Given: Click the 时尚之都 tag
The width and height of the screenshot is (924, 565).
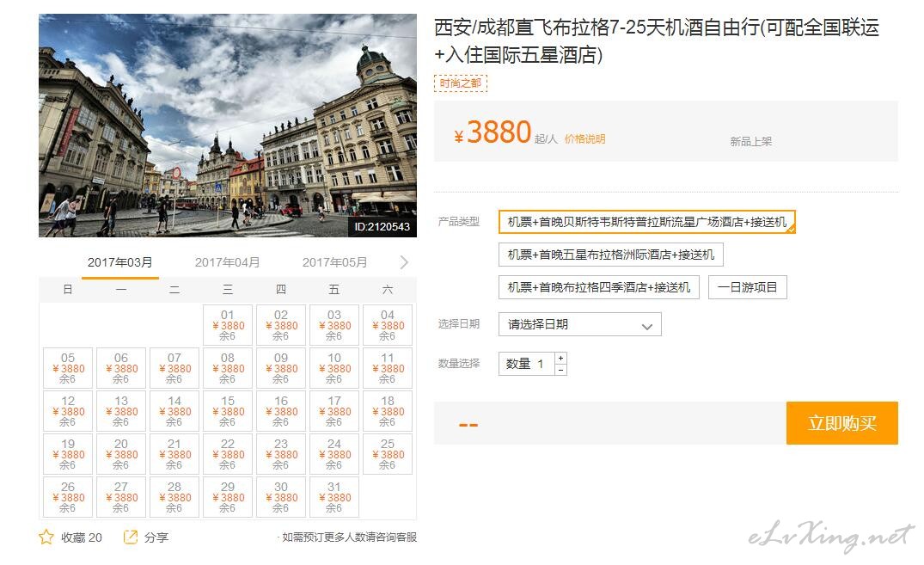Looking at the screenshot, I should coord(460,83).
